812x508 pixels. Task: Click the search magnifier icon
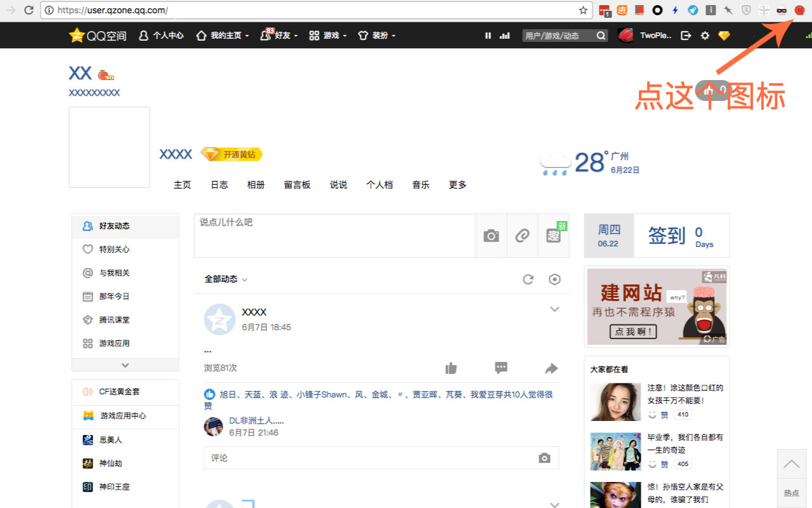(x=601, y=36)
